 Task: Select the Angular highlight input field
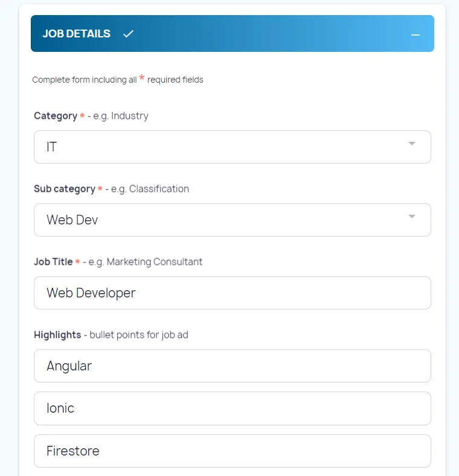click(232, 366)
